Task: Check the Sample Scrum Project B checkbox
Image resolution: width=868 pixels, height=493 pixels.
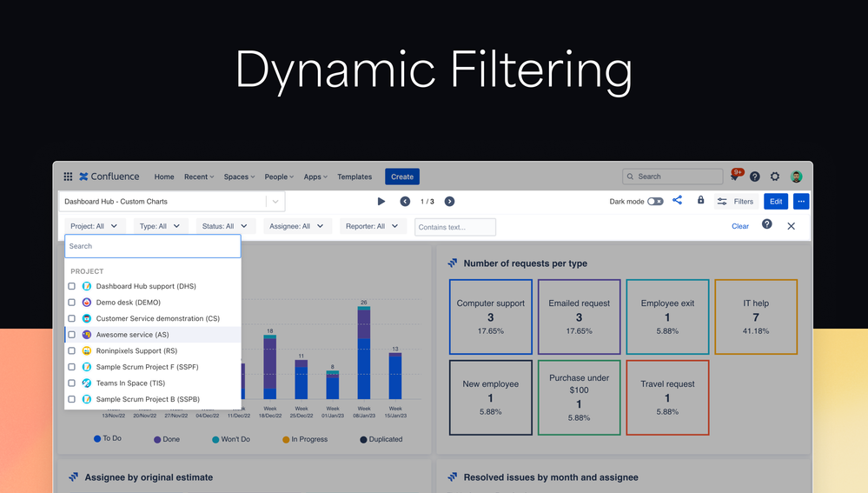Action: pos(71,399)
